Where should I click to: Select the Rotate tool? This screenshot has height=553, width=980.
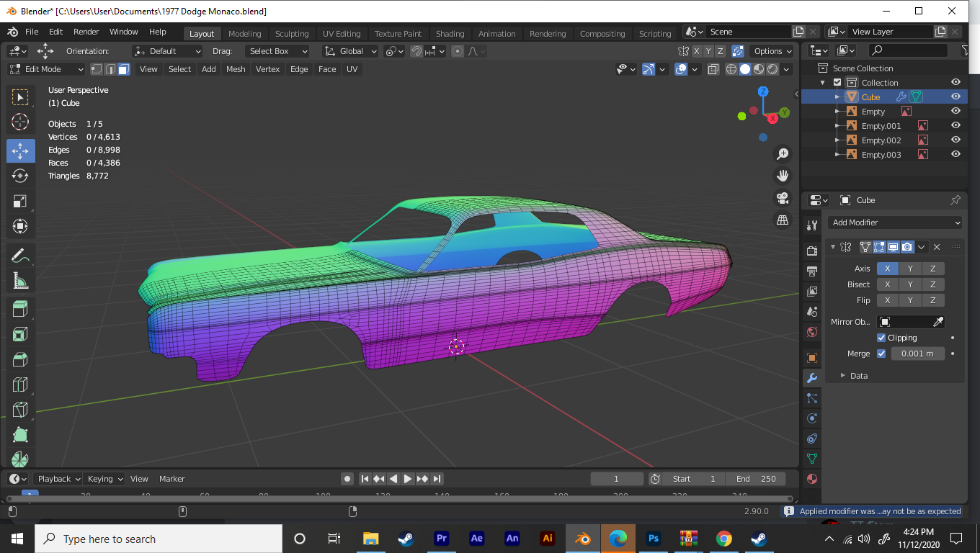click(x=20, y=176)
